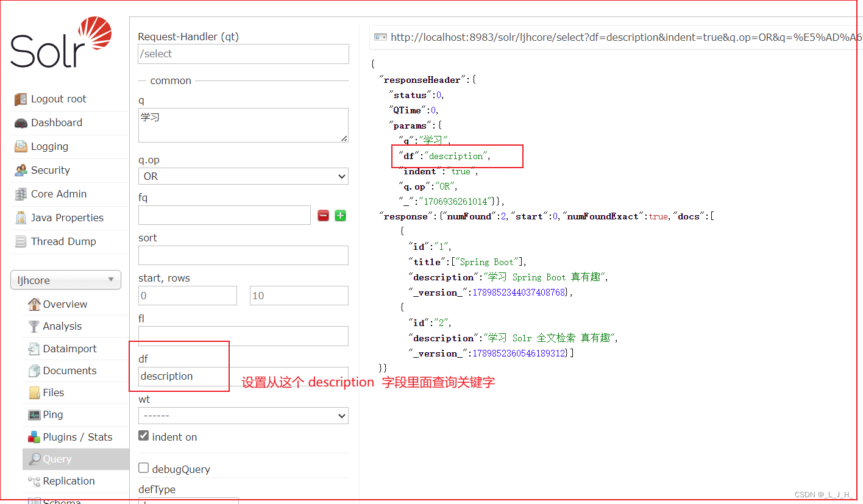Click the Thread Dump stack icon
This screenshot has height=504, width=863.
tap(21, 242)
